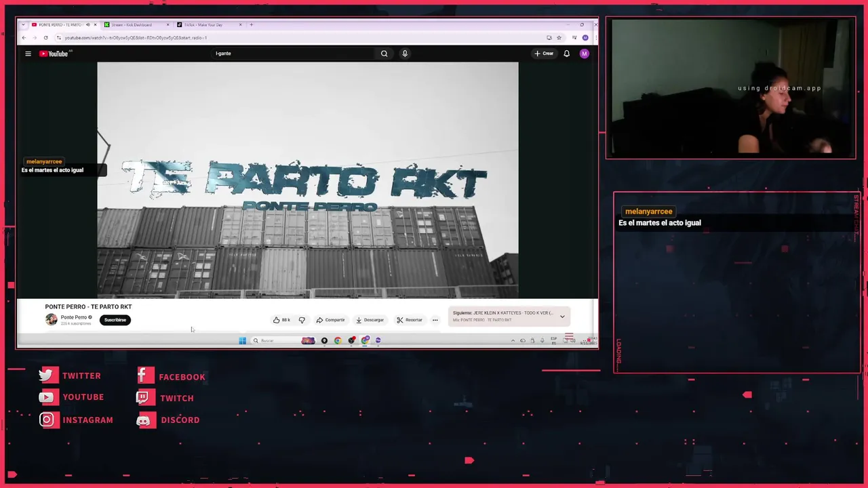Close the Kick Dashboard tab
The height and width of the screenshot is (488, 868).
click(168, 25)
